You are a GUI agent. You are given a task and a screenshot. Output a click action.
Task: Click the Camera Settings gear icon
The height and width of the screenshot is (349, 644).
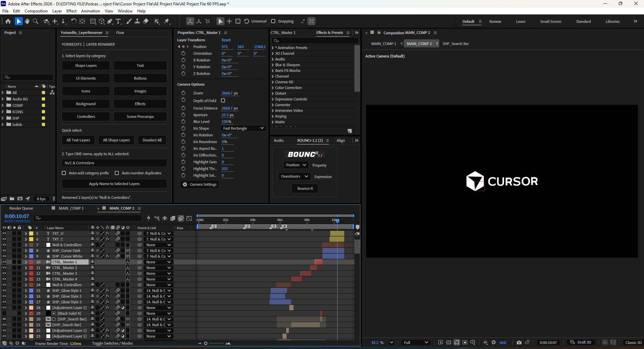pyautogui.click(x=185, y=184)
